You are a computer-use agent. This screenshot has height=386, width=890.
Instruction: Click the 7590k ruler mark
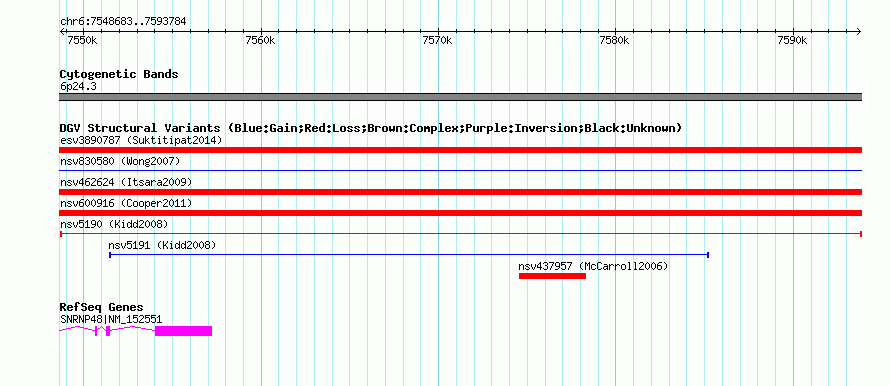click(792, 41)
